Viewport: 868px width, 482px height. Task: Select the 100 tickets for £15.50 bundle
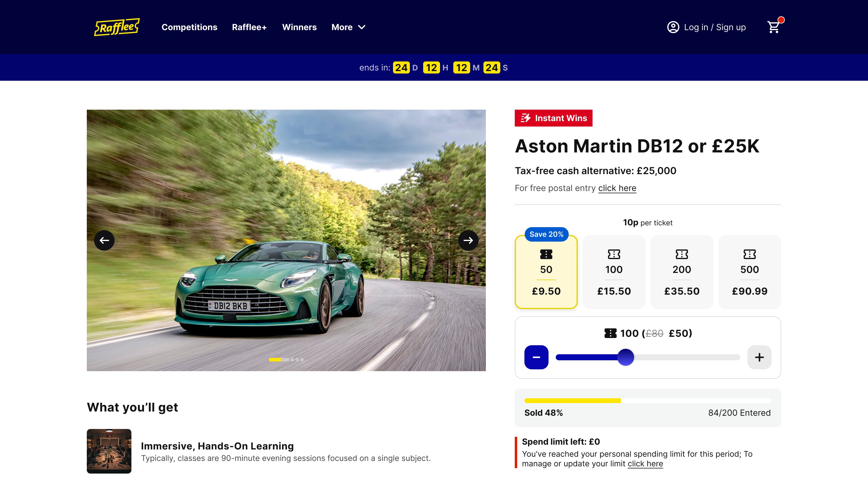[x=614, y=272]
